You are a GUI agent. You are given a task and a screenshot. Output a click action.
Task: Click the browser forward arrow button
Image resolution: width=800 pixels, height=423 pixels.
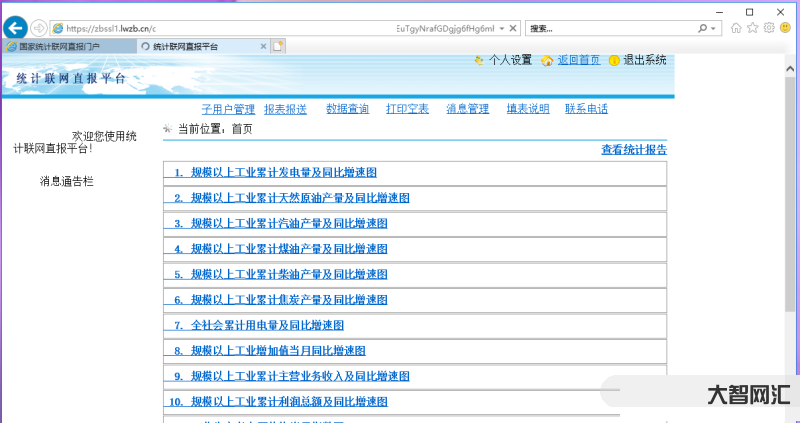[38, 28]
